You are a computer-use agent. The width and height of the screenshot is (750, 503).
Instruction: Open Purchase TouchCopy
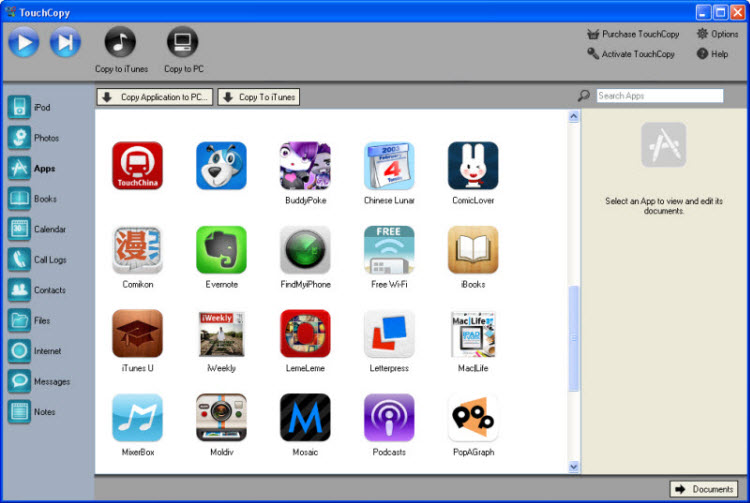pos(633,34)
